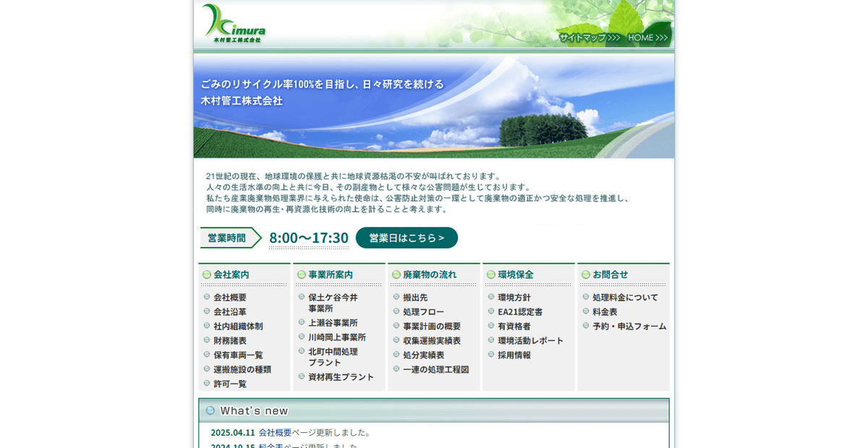Click the globe icon in the What's new bar

[x=210, y=410]
